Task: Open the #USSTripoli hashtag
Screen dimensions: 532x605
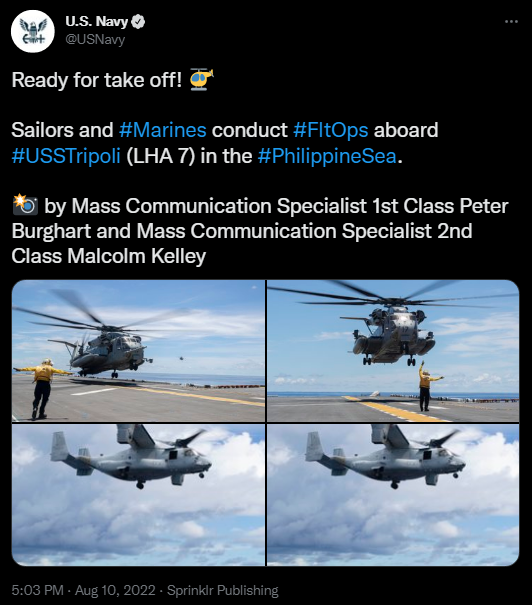Action: 66,156
